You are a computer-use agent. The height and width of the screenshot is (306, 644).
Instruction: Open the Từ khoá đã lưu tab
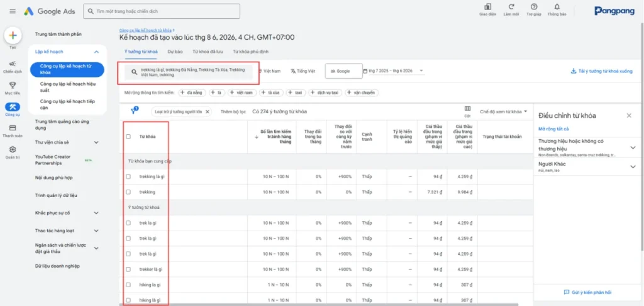[208, 52]
